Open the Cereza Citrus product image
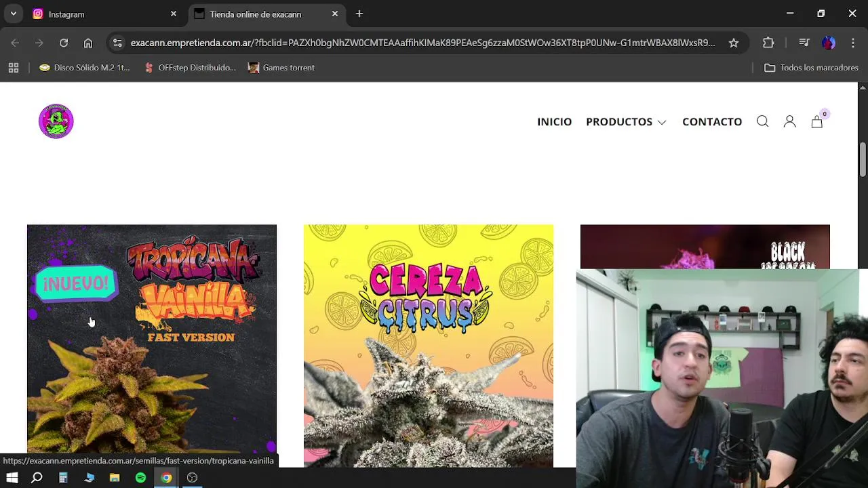 click(x=429, y=346)
